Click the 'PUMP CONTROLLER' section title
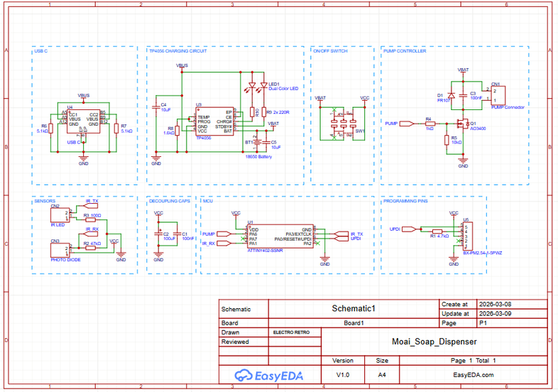Image resolution: width=558 pixels, height=392 pixels. tap(405, 51)
